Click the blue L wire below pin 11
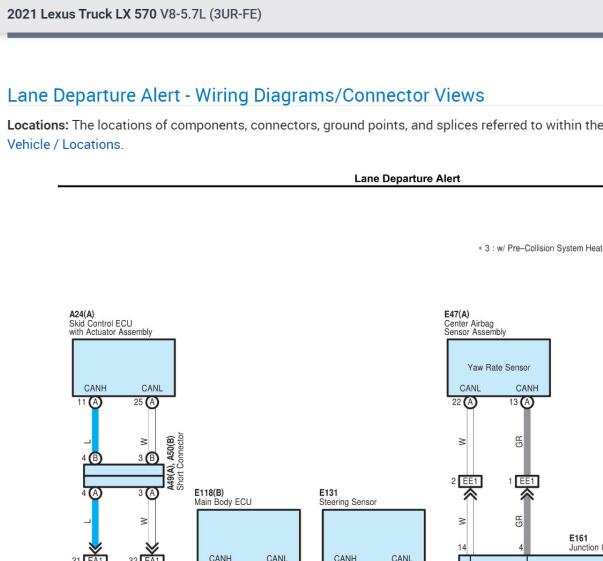The image size is (603, 561). coord(95,430)
